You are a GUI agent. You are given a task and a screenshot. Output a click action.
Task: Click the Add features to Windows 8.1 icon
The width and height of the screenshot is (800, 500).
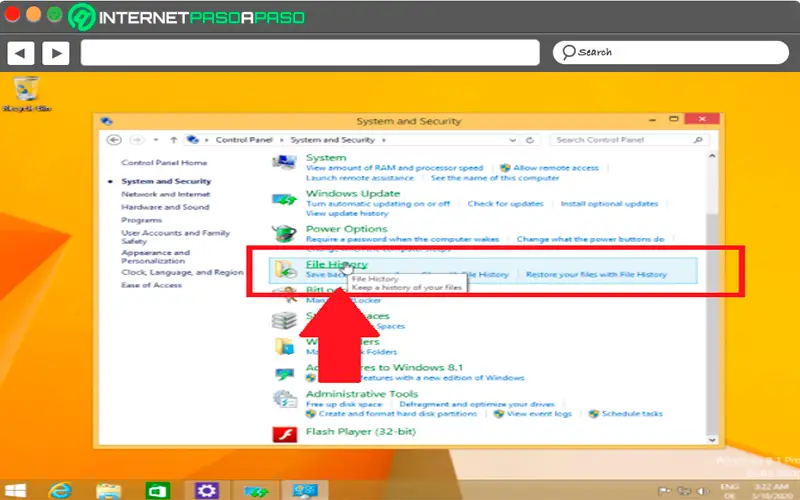tap(284, 374)
